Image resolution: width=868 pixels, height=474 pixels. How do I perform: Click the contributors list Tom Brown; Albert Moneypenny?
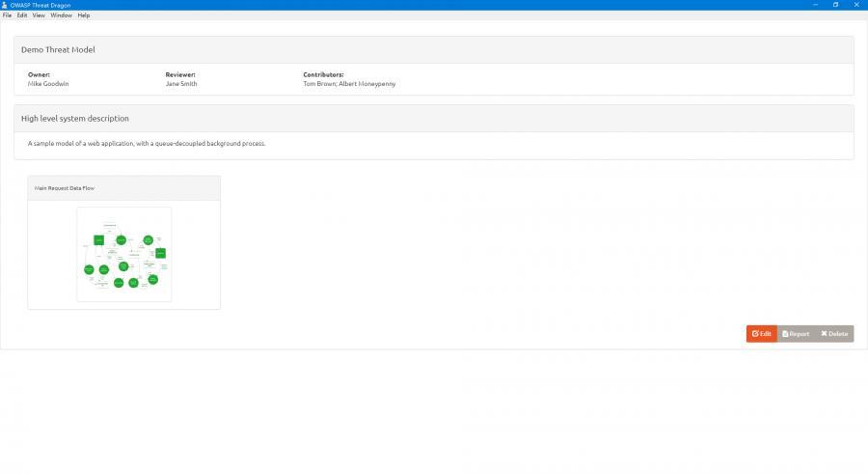[x=349, y=84]
